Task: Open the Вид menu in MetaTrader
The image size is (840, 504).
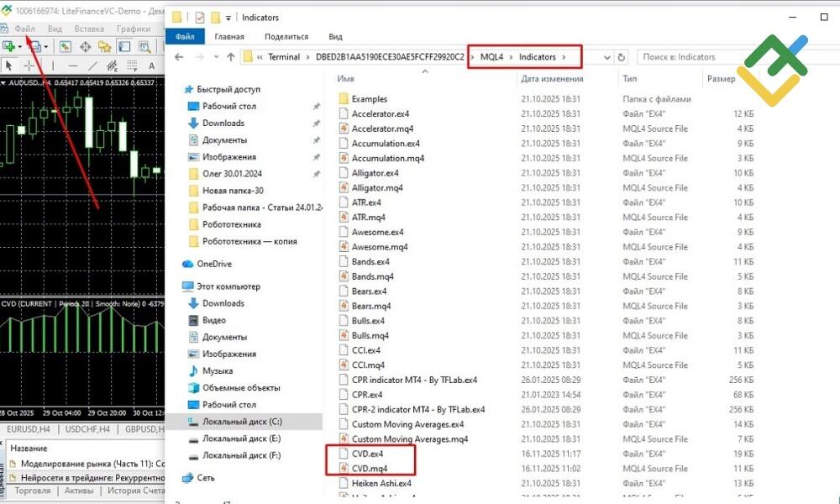Action: click(x=55, y=29)
